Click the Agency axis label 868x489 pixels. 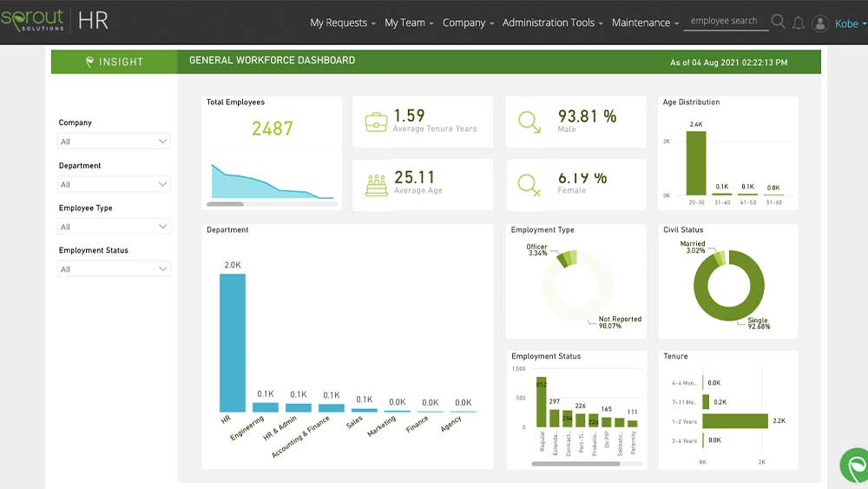[x=451, y=424]
